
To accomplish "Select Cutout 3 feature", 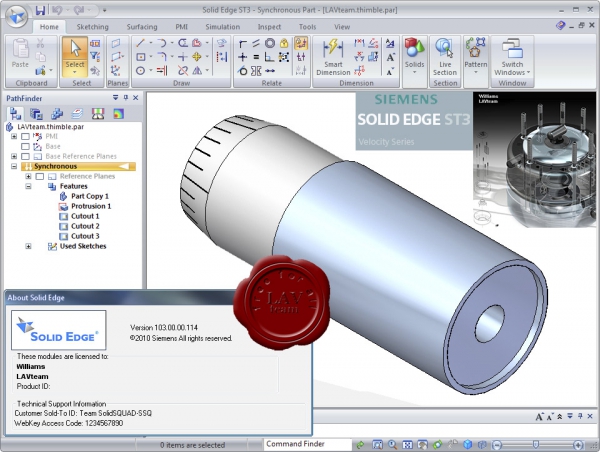I will 85,236.
